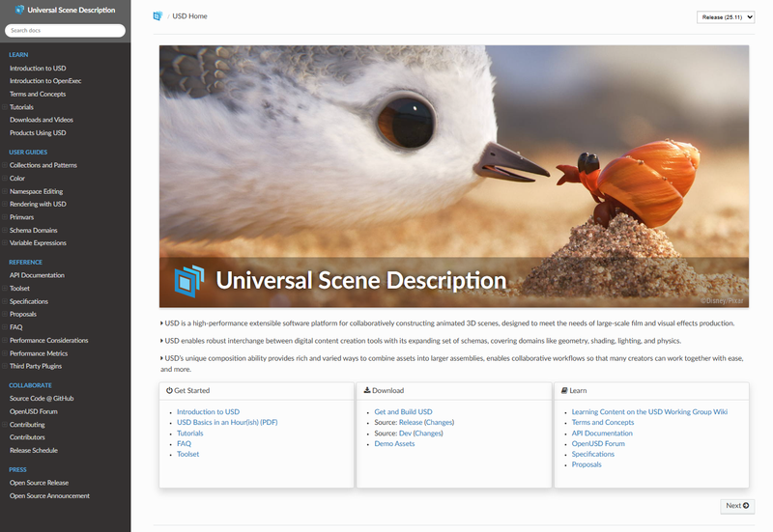Click the USD logo in the sidebar header
The image size is (773, 532).
pos(20,10)
